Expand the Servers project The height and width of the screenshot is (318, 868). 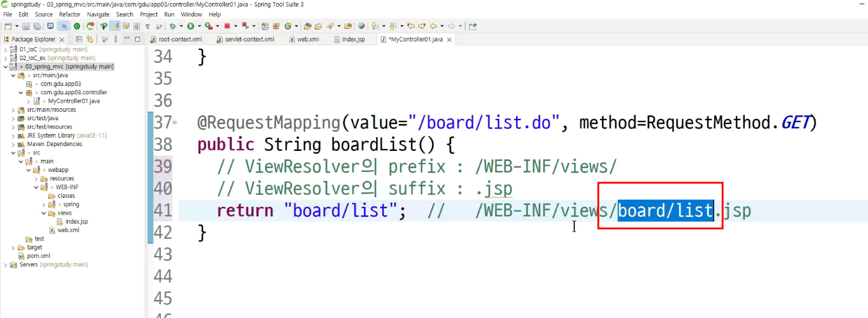(5, 264)
